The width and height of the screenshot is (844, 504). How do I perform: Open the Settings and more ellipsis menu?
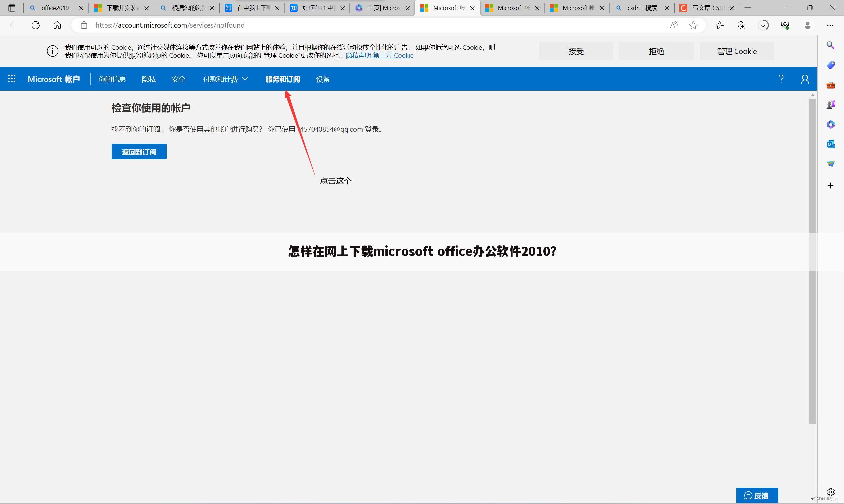click(x=830, y=25)
